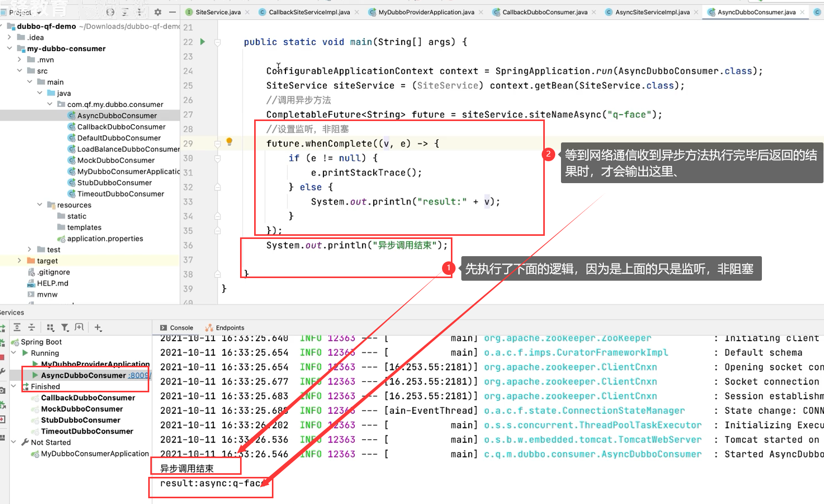The height and width of the screenshot is (504, 824).
Task: Select HELP.md file in Project tree
Action: (52, 283)
